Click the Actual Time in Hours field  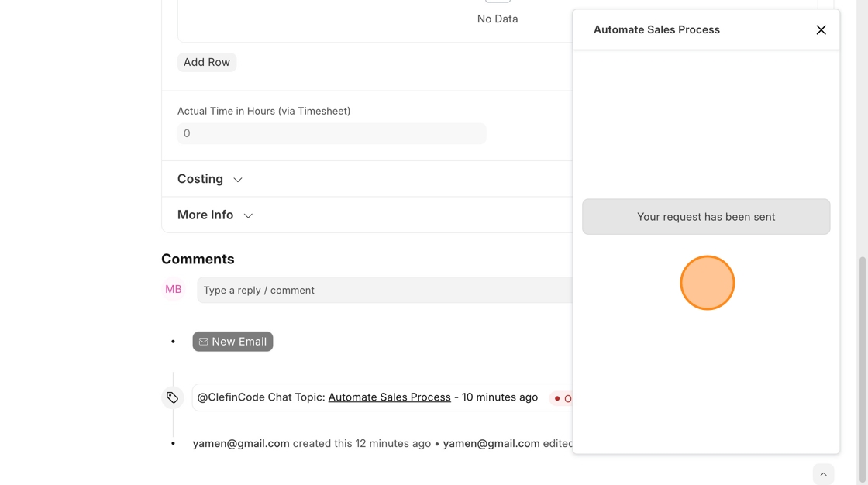click(332, 133)
